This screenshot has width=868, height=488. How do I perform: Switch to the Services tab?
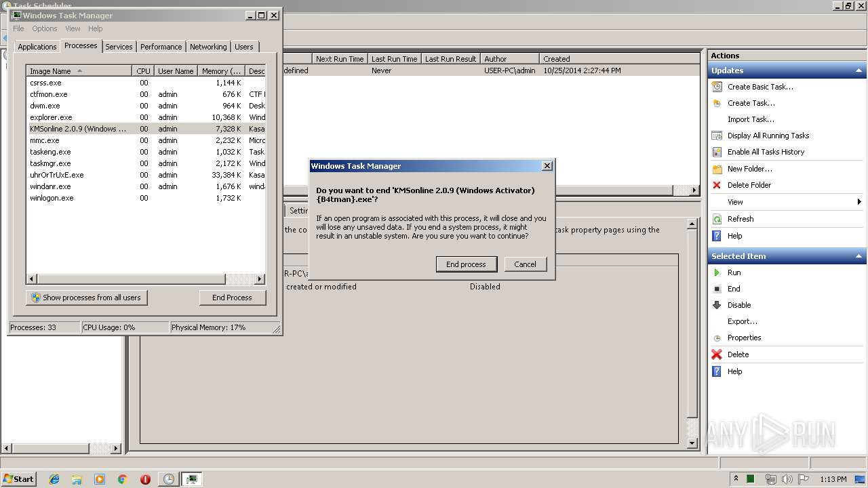119,47
